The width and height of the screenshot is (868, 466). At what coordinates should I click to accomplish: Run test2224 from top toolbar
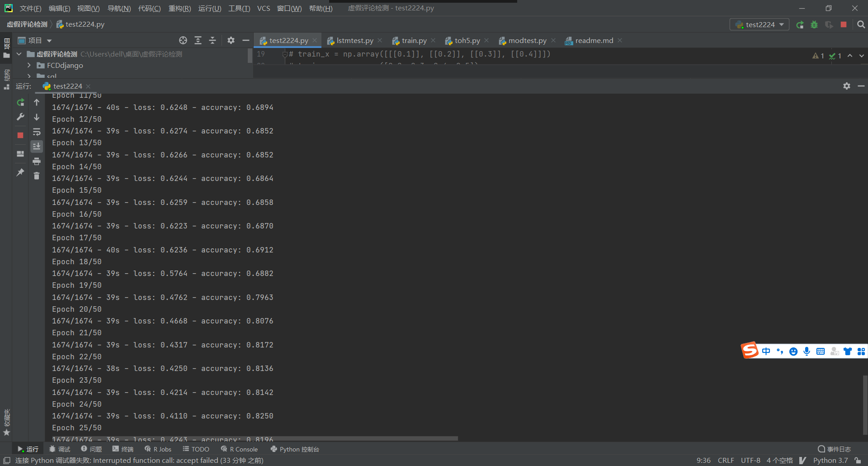point(800,24)
